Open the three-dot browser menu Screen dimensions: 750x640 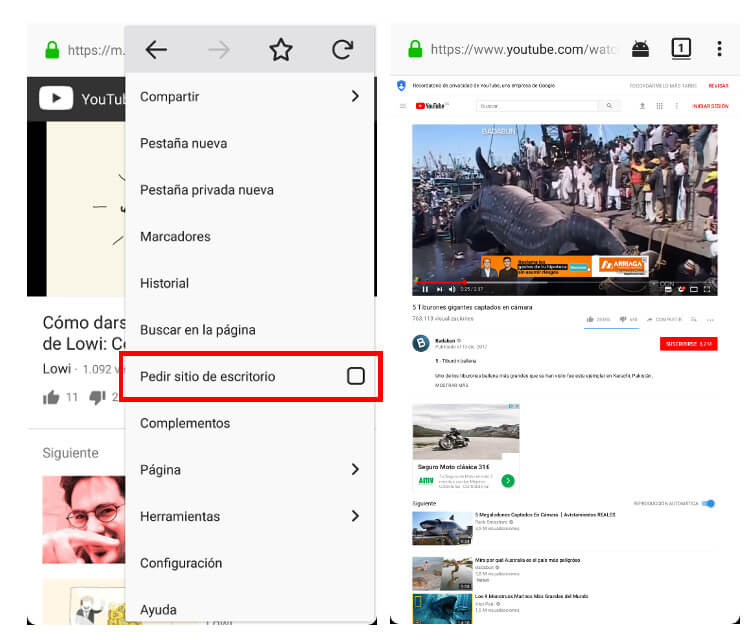pos(719,48)
